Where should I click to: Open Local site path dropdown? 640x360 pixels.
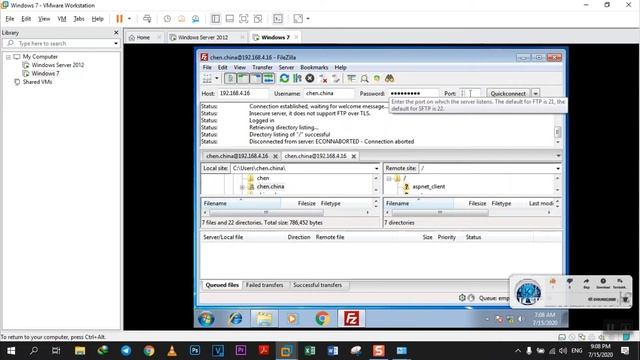coord(376,168)
